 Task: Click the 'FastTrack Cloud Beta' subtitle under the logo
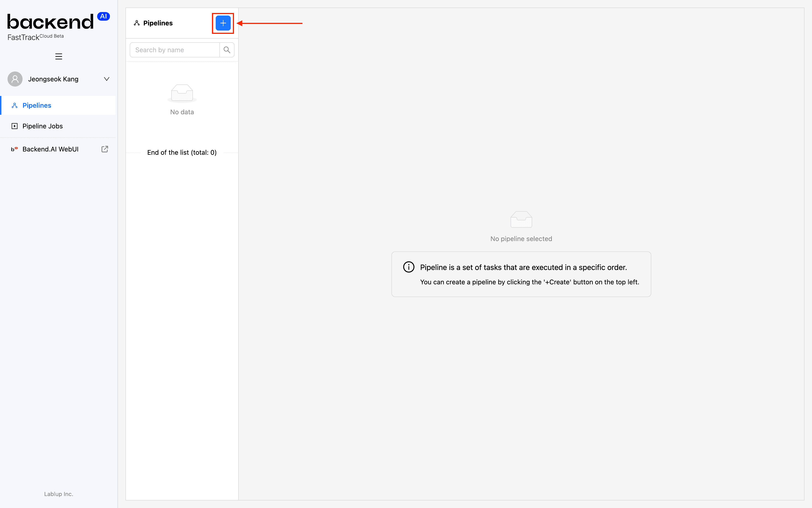(x=35, y=37)
